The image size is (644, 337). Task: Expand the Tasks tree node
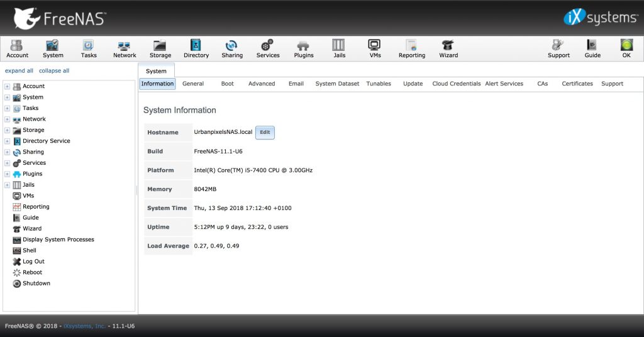pos(7,108)
